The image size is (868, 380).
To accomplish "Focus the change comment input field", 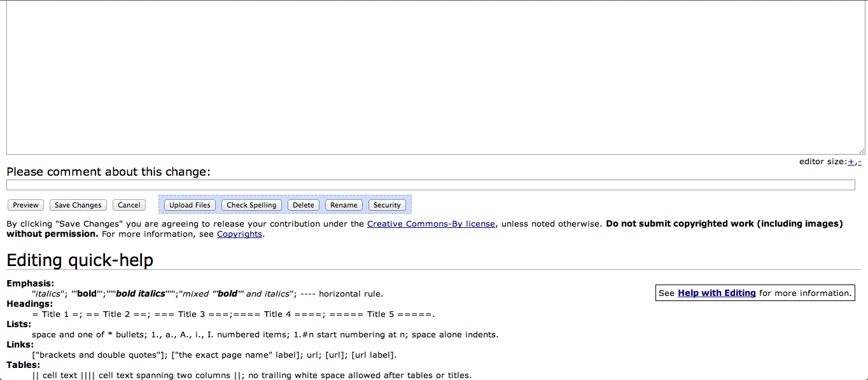I will pos(430,185).
